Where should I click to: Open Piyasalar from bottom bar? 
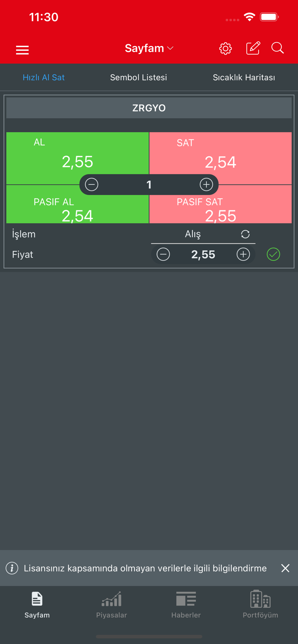pyautogui.click(x=111, y=604)
